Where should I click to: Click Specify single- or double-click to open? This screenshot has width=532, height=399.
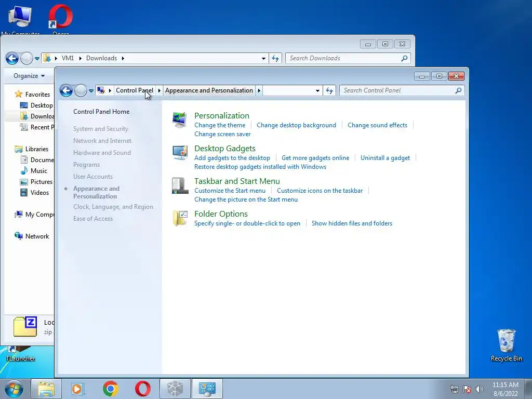[x=247, y=223]
